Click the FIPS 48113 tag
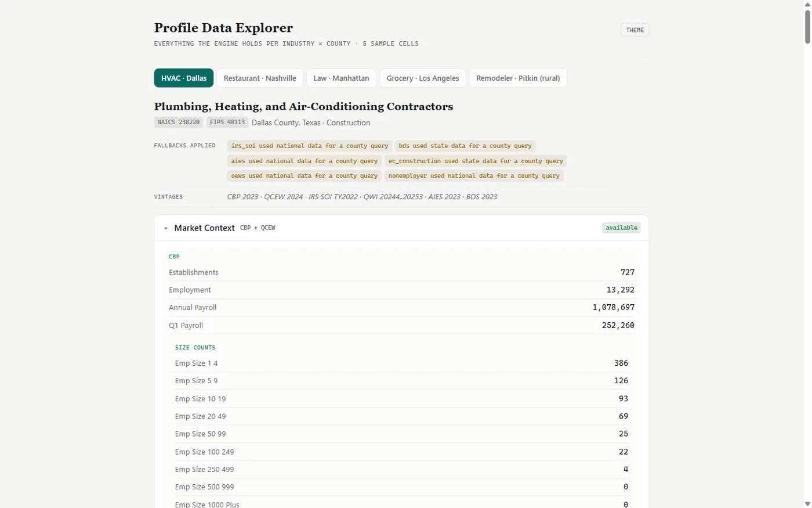Viewport: 812px width, 508px height. [227, 123]
